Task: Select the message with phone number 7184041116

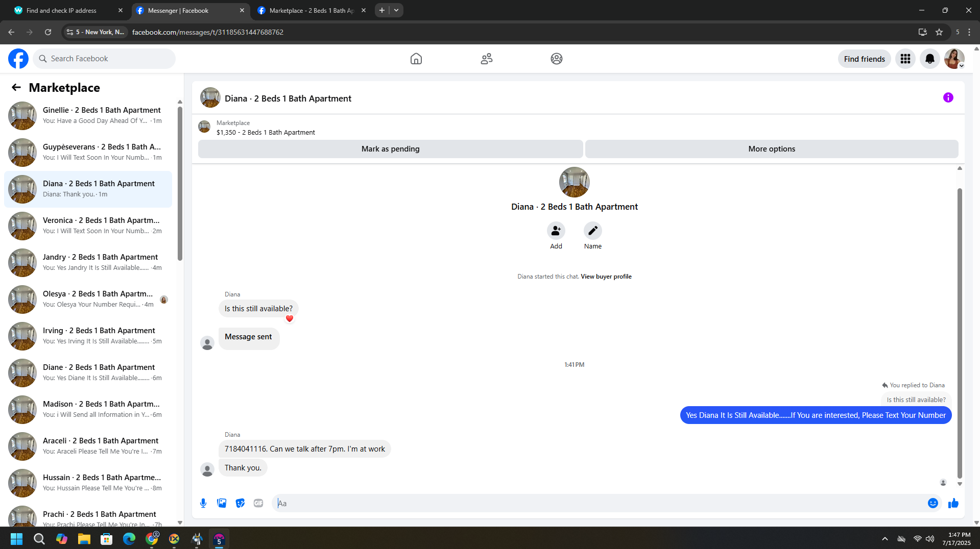Action: (305, 449)
